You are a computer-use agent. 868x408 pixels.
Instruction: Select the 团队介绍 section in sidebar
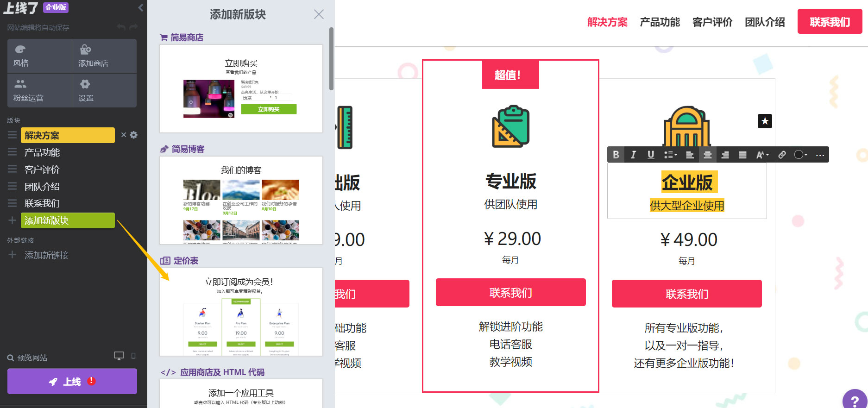point(42,186)
